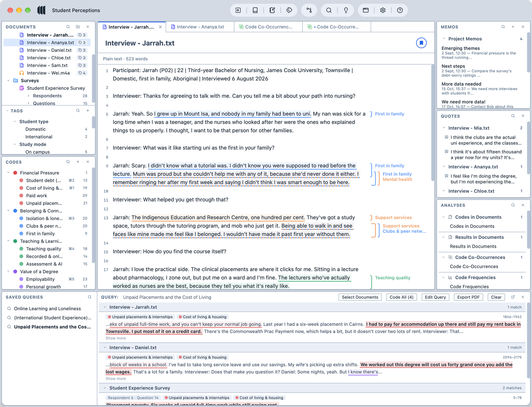Open the settings gear in toolbar

383,10
